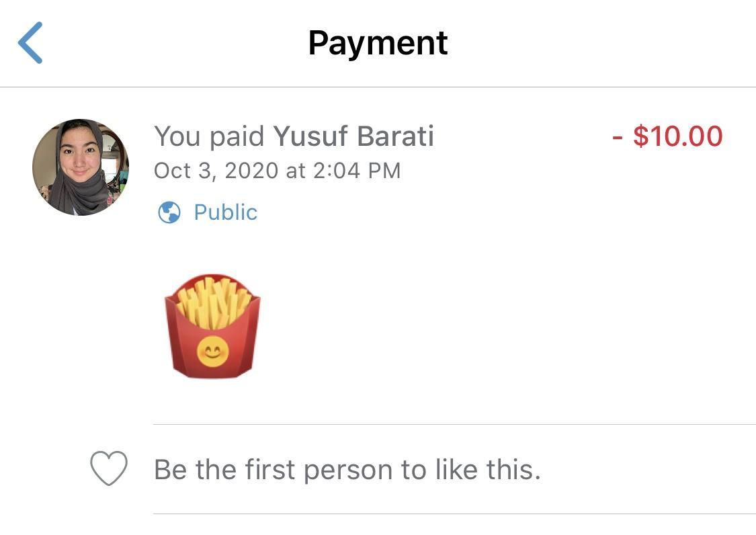Tap the 2:04 PM time text
Image resolution: width=756 pixels, height=535 pixels.
[x=356, y=171]
